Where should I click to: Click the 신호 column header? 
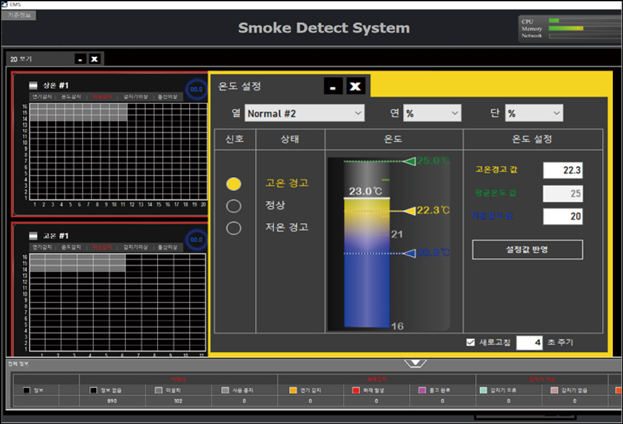tap(234, 139)
